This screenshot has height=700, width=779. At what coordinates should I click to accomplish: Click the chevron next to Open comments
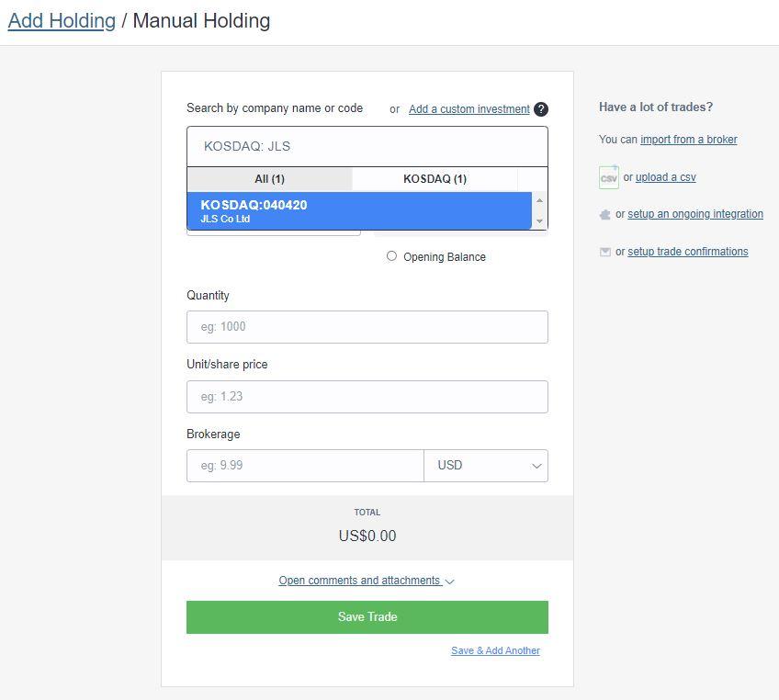click(x=448, y=581)
